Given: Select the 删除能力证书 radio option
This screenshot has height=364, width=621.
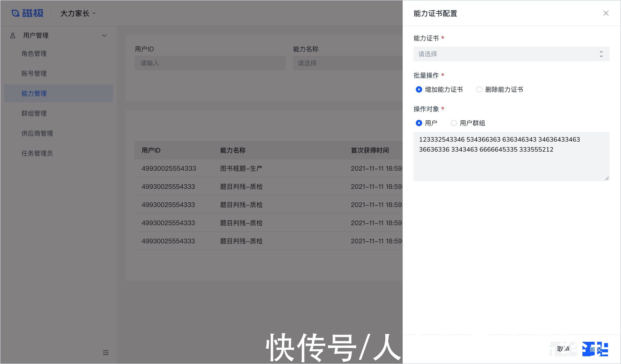Looking at the screenshot, I should pos(500,89).
